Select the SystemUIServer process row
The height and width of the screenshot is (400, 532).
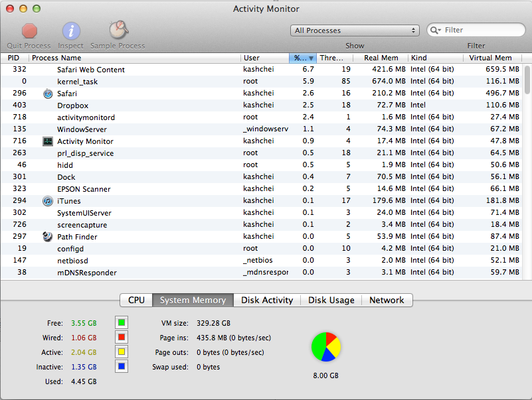point(261,213)
